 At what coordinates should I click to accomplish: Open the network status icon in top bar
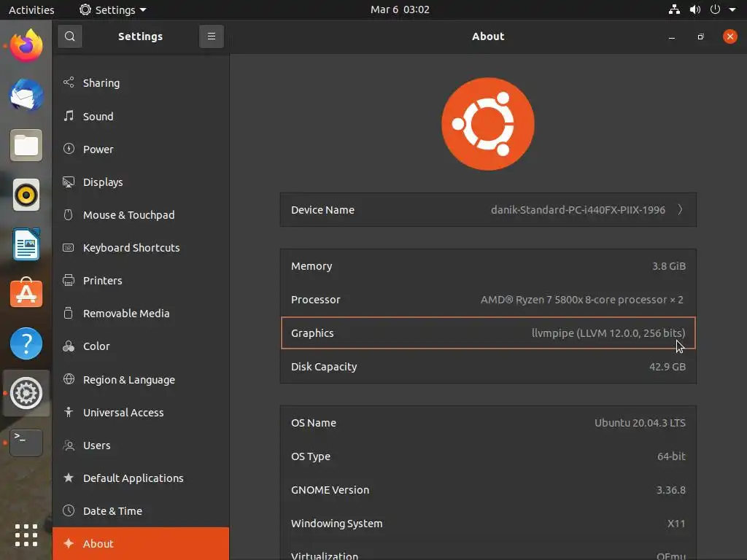[x=674, y=9]
